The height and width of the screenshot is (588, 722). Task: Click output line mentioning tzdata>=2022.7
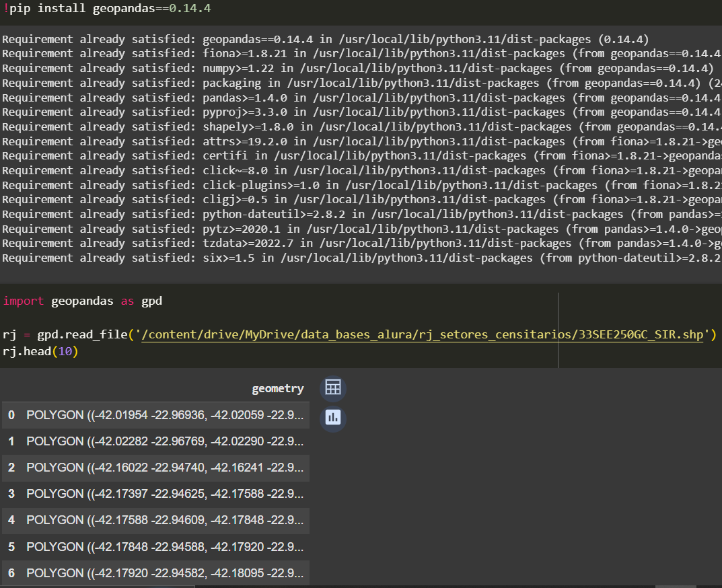coord(361,244)
